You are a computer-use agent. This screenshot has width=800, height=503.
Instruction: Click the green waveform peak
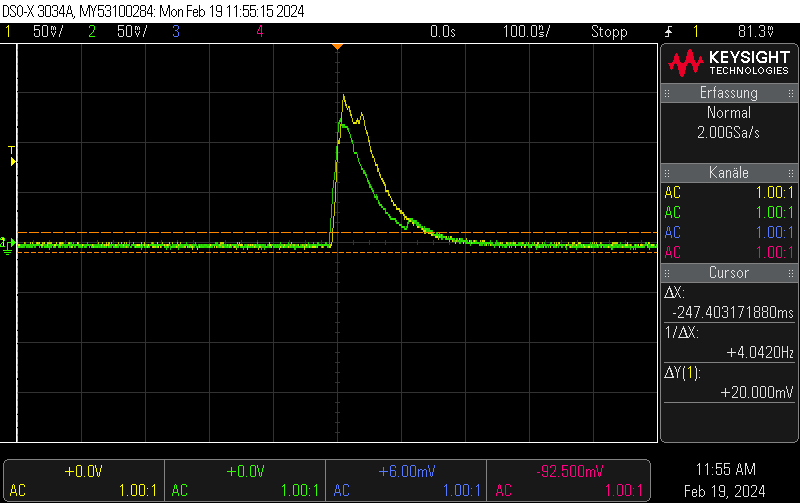click(341, 122)
